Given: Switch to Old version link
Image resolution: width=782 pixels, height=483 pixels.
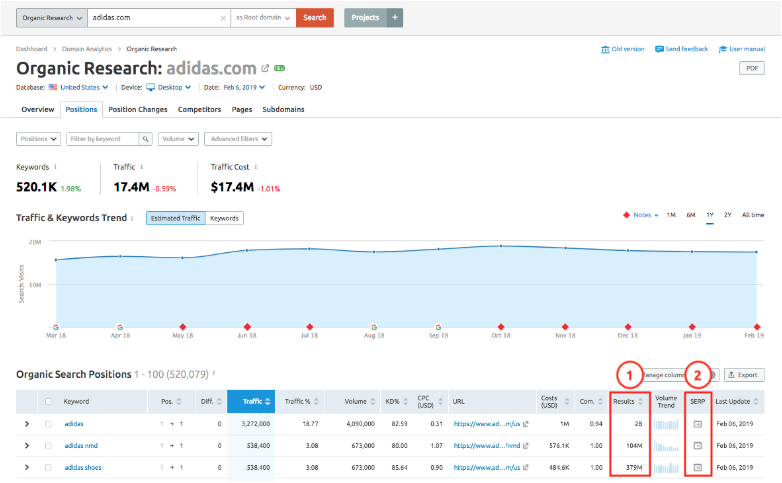Looking at the screenshot, I should pos(623,49).
